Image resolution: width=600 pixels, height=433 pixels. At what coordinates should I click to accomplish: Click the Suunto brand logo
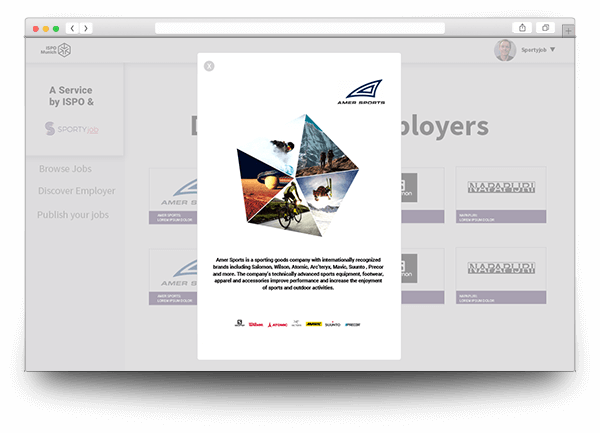pos(333,324)
